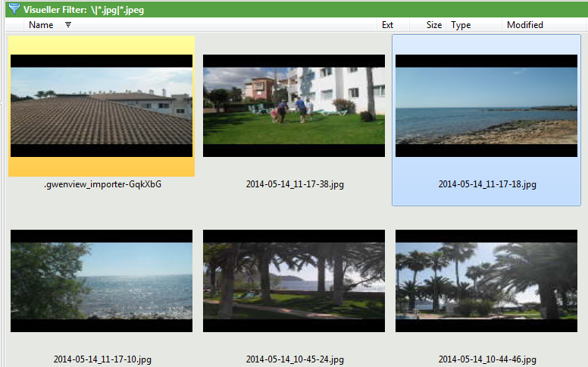
Task: Click file name 2014-05-14_11-17-18.jpg
Action: pyautogui.click(x=487, y=184)
